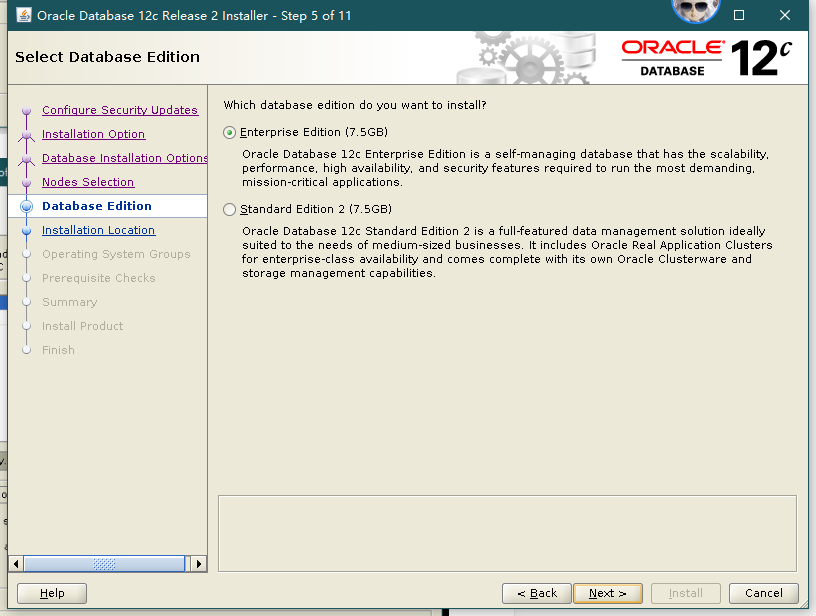Click the Java icon in the title bar
The width and height of the screenshot is (816, 616).
click(24, 15)
